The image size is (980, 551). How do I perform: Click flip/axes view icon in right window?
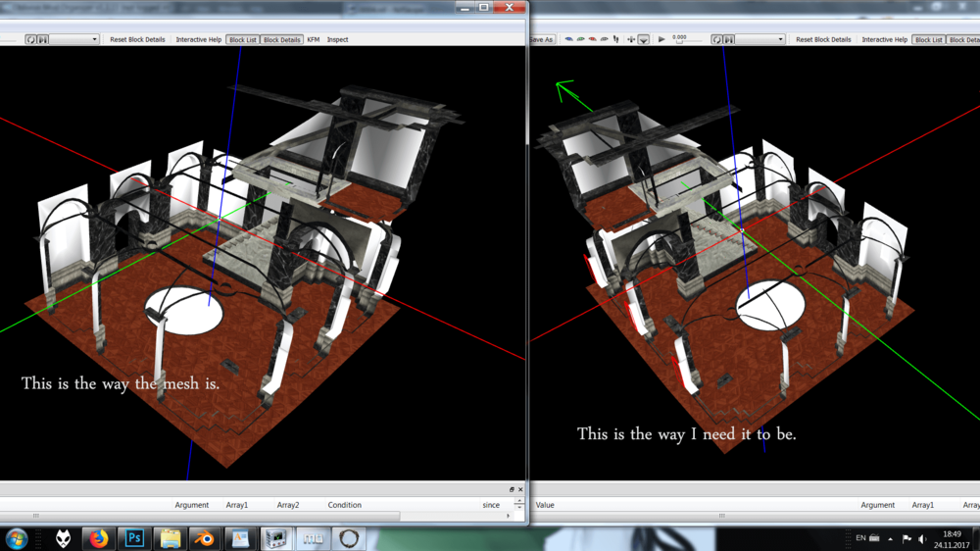(x=631, y=39)
